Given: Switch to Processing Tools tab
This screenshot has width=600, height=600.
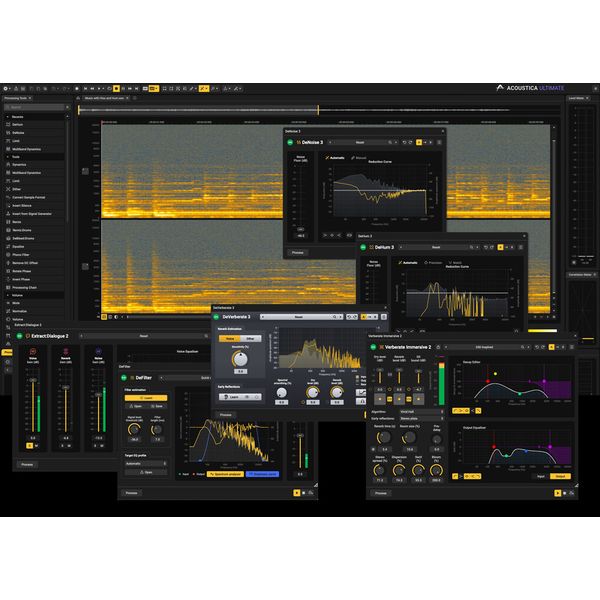Looking at the screenshot, I should coord(16,98).
